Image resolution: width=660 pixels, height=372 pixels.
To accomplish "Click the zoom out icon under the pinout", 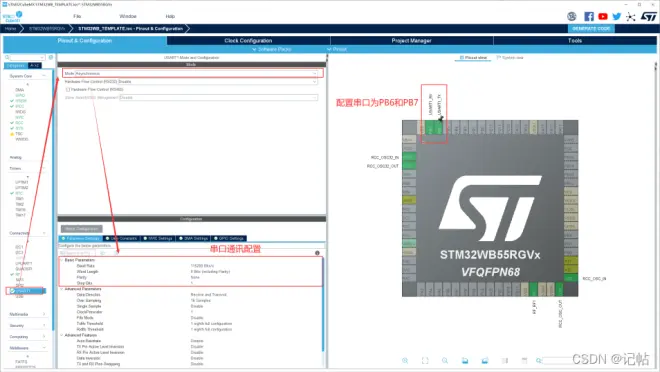I will point(445,361).
